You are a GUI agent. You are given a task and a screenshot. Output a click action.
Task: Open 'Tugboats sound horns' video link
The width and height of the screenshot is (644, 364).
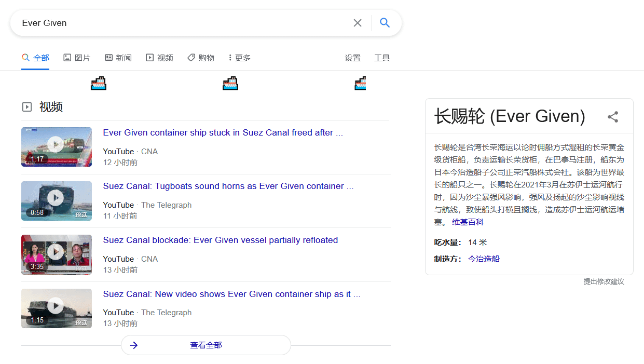point(228,186)
